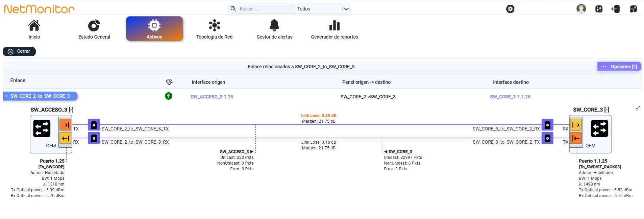Click Unicast: 220 Pkts counter
Screen dimensions: 644x219
pos(237,157)
